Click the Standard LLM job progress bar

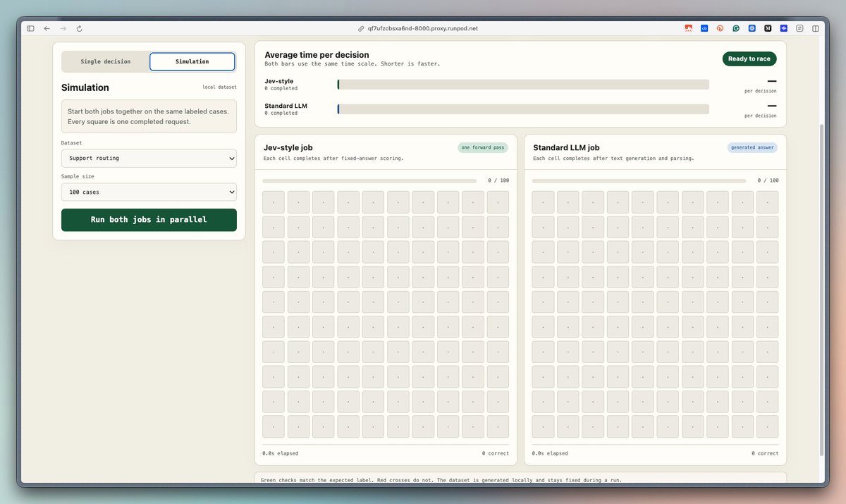click(x=639, y=180)
